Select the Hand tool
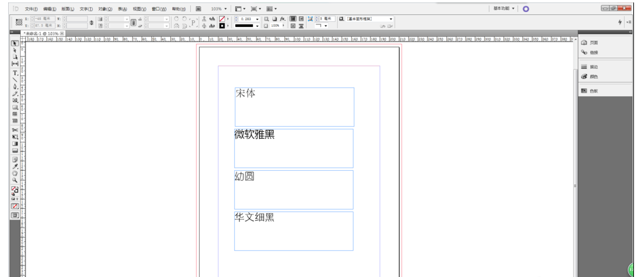Screen dimensions: 644x277 15,173
